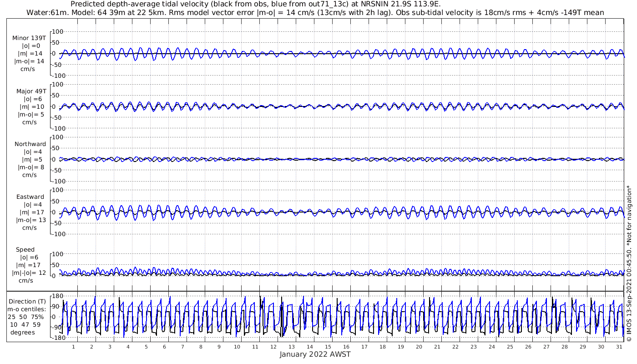Click the "|o| =0" value in Minor panel
The width and height of the screenshot is (637, 364).
pos(32,46)
